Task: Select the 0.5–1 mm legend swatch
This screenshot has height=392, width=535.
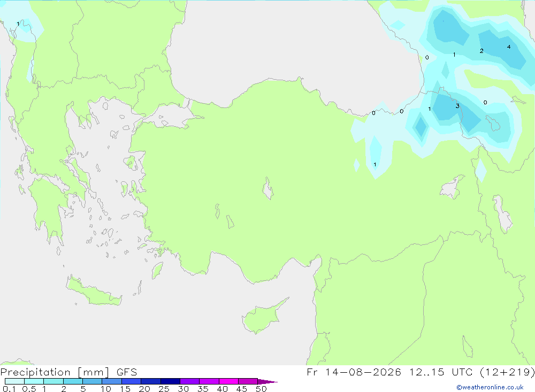Action: point(34,381)
